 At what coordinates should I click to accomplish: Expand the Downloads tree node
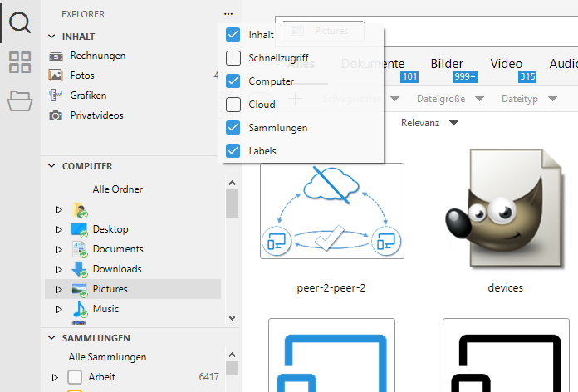pyautogui.click(x=59, y=269)
